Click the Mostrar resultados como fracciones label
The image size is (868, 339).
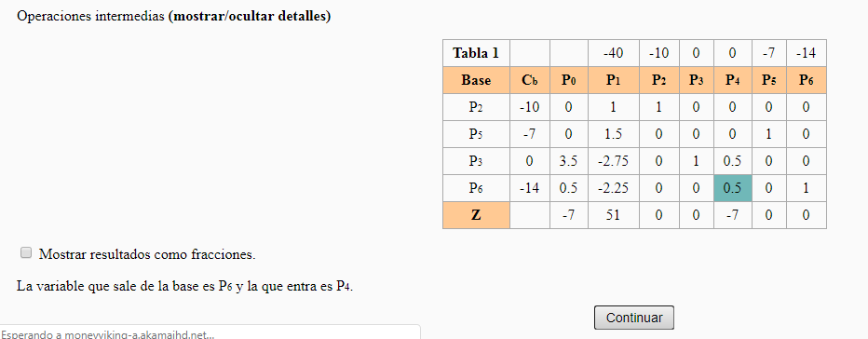coord(147,255)
